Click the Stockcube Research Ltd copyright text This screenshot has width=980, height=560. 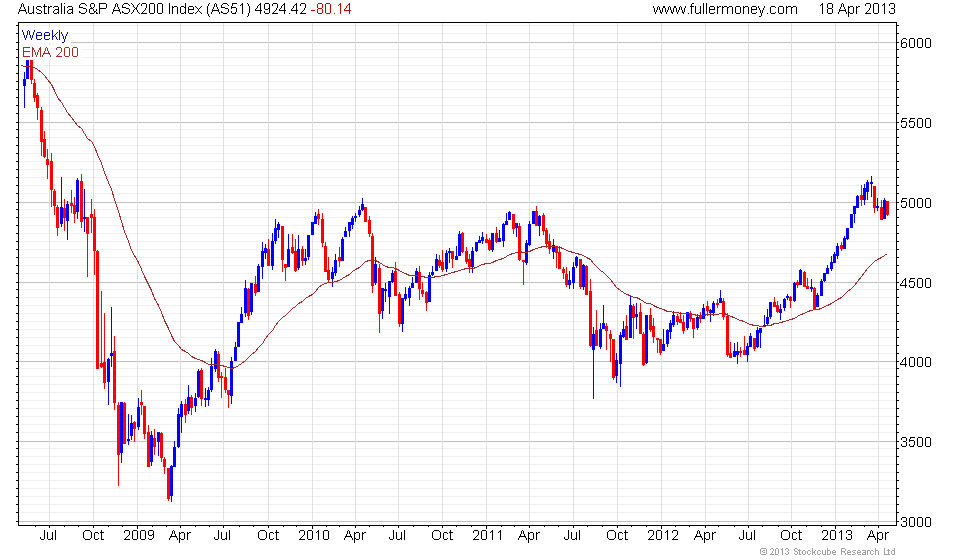pyautogui.click(x=828, y=552)
